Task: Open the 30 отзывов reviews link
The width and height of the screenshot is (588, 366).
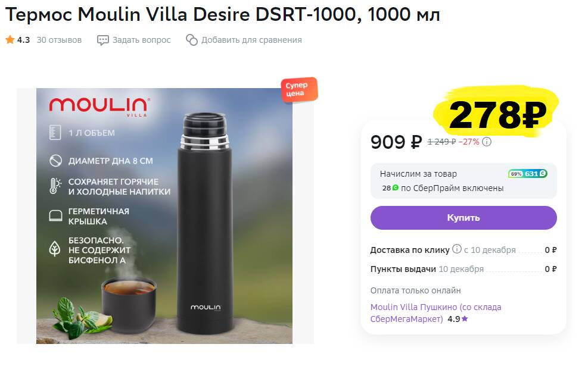Action: point(59,40)
